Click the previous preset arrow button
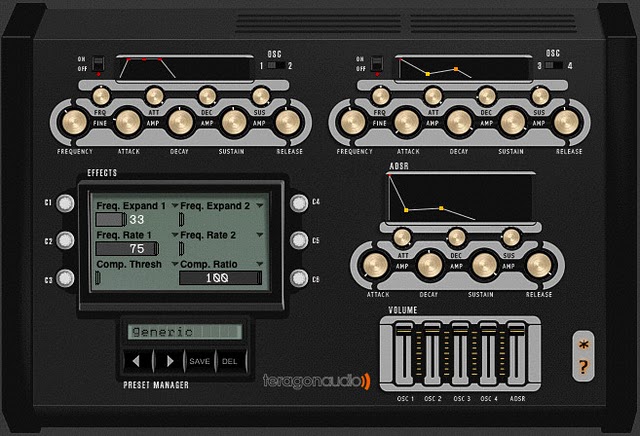640x436 pixels. tap(142, 360)
